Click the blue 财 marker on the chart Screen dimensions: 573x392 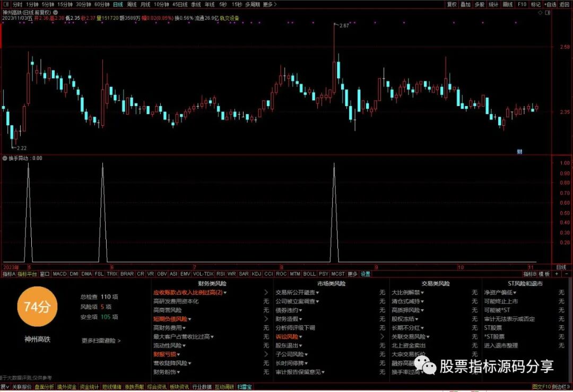point(519,152)
